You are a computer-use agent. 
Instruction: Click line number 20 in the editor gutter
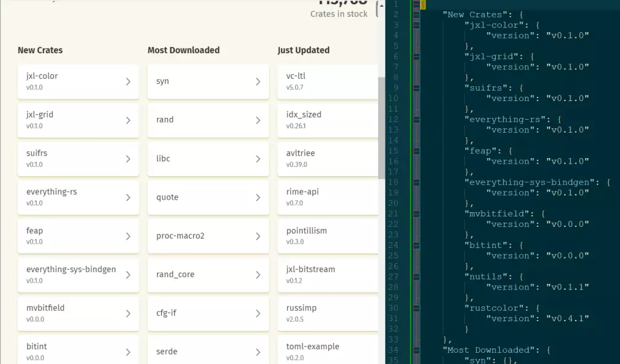coord(394,203)
